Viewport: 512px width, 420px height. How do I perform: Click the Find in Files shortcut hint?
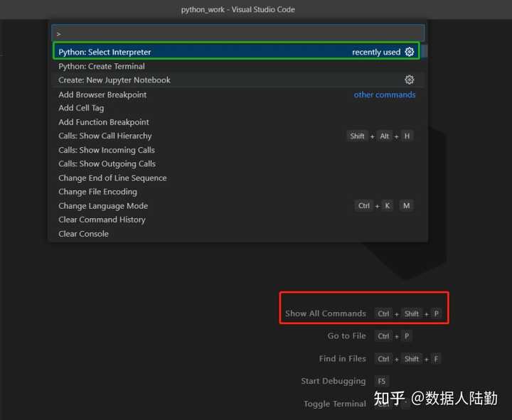pyautogui.click(x=380, y=359)
